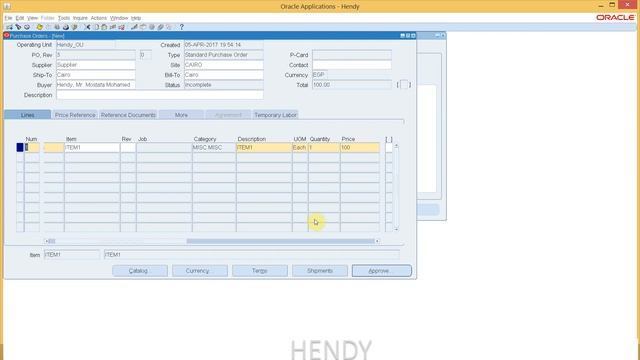Click the Price cell showing 100
The width and height of the screenshot is (640, 360).
(360, 147)
